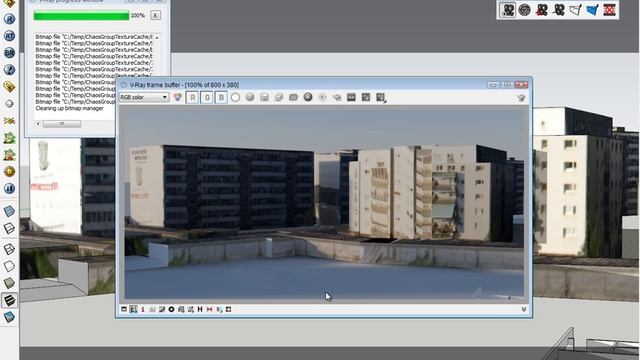Switch to mono channel circle in frame buffer
640x360 pixels.
click(235, 98)
